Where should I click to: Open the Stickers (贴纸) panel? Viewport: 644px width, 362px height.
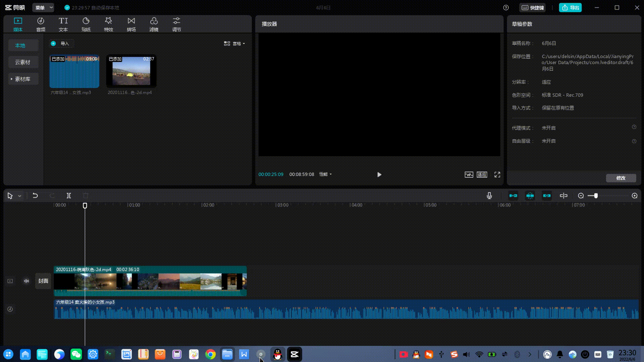pos(86,25)
